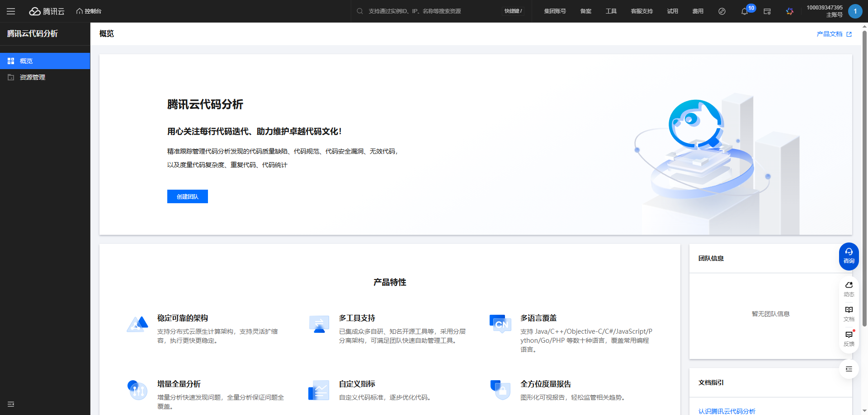Image resolution: width=868 pixels, height=415 pixels.
Task: Click the 概览 grid icon in sidebar
Action: [11, 61]
